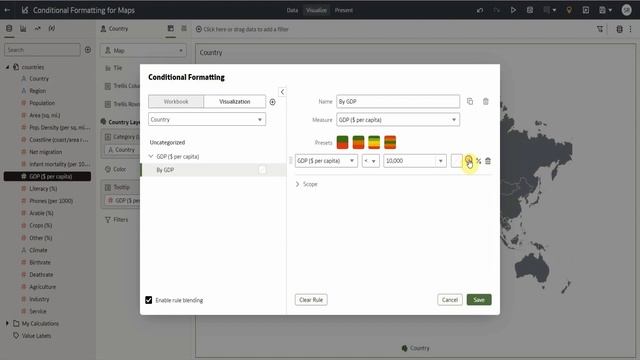Expand My Calculations folder

coord(7,323)
